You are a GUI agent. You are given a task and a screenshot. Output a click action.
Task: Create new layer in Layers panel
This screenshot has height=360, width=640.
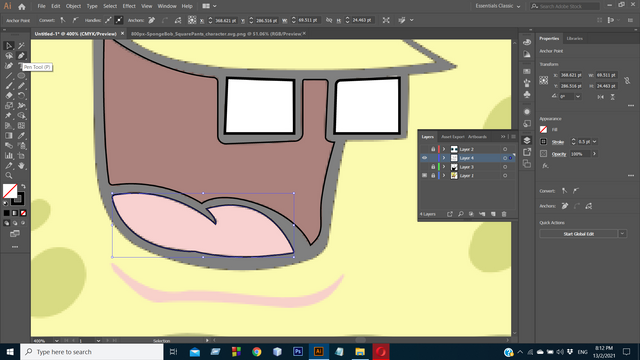point(493,214)
